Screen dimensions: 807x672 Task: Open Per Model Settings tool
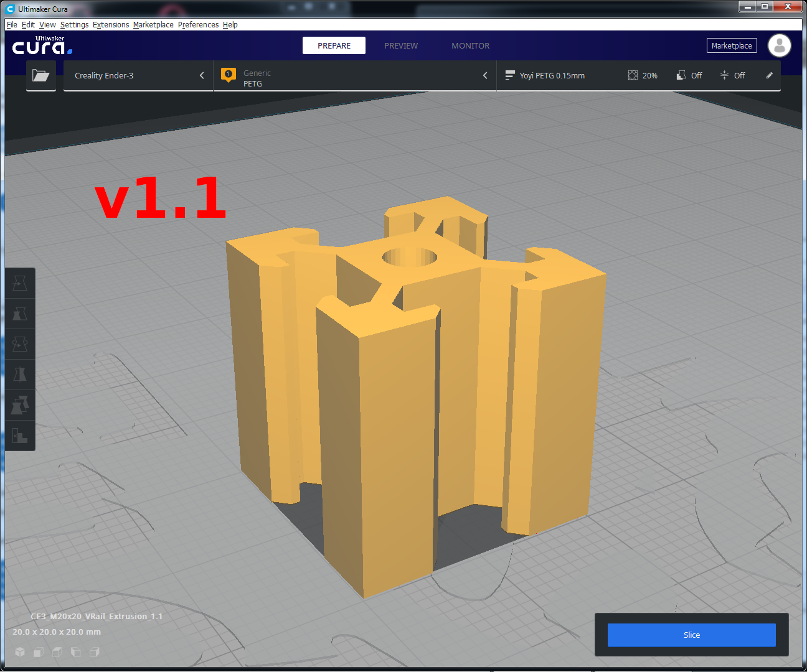coord(20,404)
